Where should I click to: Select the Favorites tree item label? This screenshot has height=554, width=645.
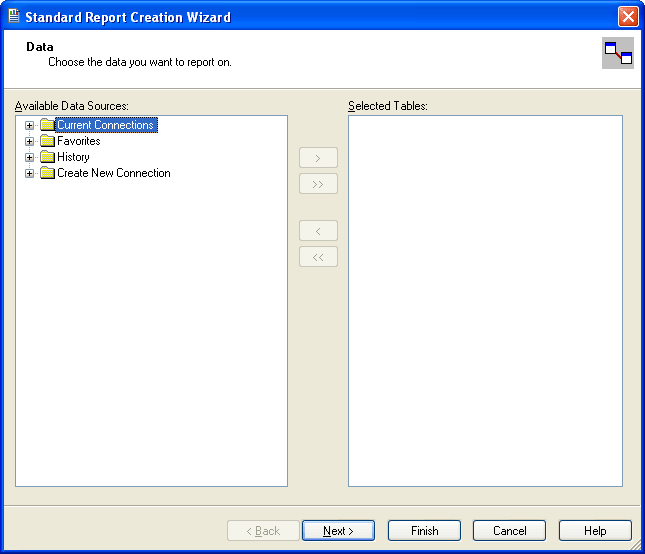(78, 141)
